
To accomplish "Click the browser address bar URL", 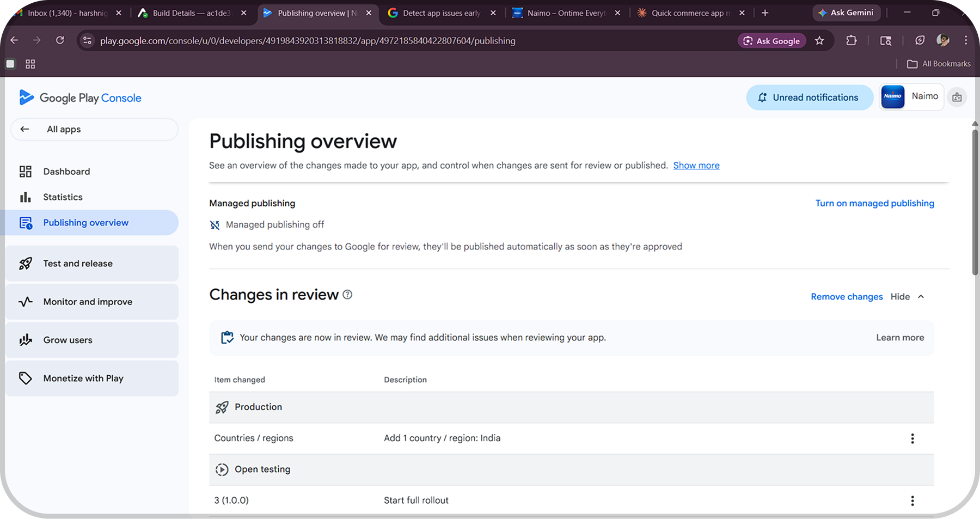I will coord(308,41).
